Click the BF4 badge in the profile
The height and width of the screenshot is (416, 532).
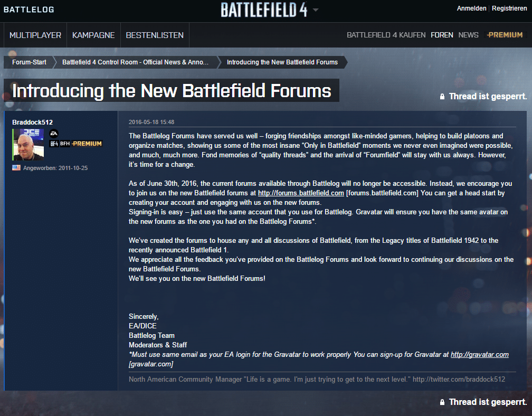[54, 144]
